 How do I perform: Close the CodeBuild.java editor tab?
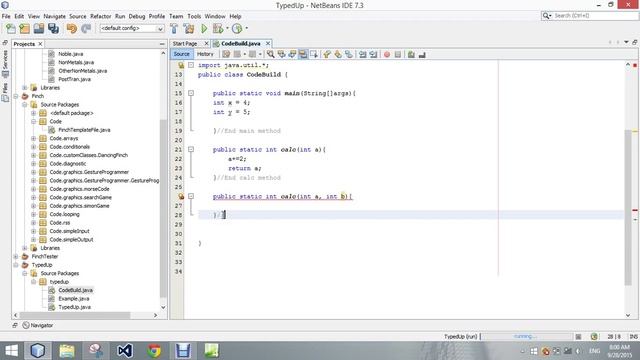(268, 44)
